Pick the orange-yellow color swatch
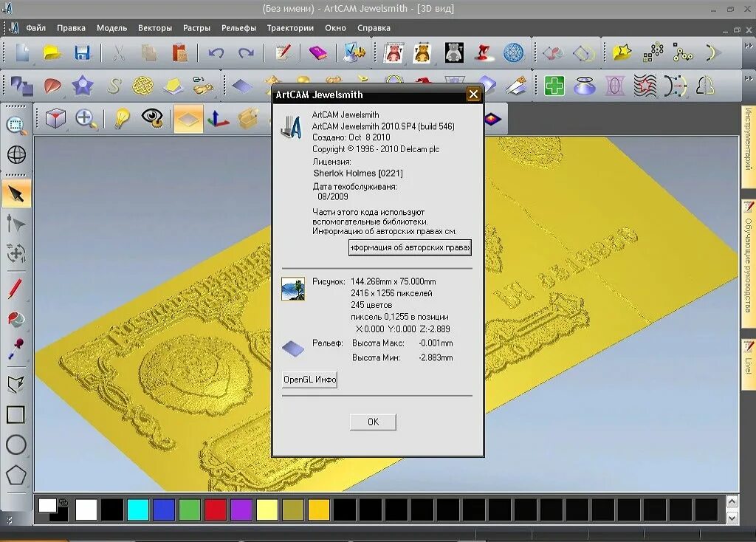 pyautogui.click(x=319, y=510)
